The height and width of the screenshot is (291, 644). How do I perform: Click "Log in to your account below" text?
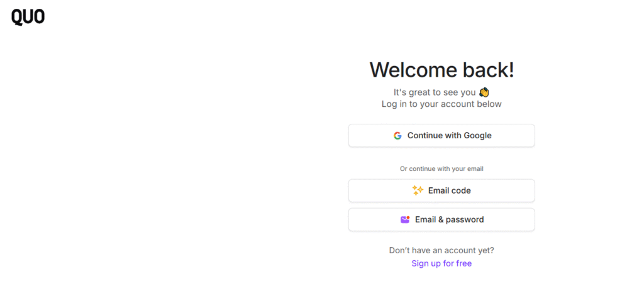tap(441, 104)
